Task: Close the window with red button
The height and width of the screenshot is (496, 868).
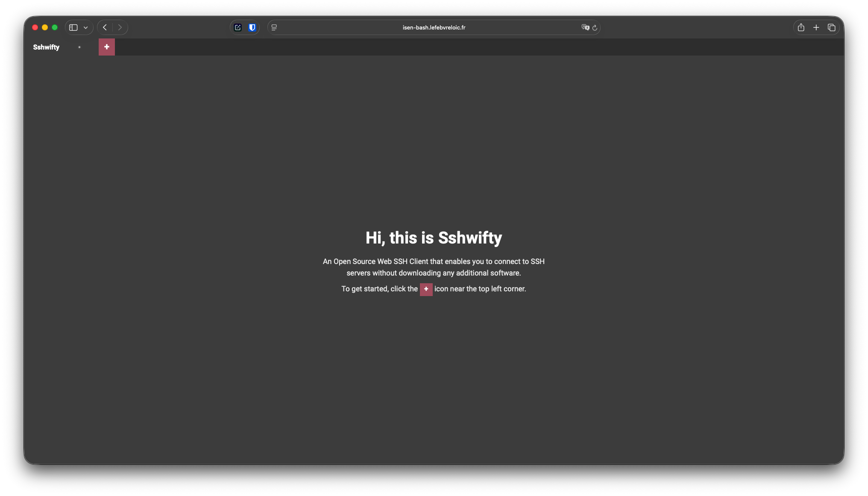Action: [x=35, y=27]
